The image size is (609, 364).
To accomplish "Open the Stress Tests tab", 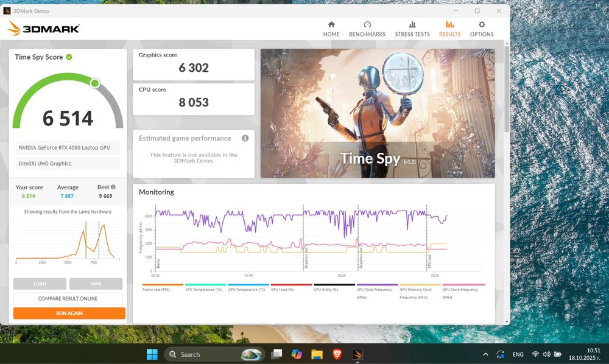I will [412, 29].
